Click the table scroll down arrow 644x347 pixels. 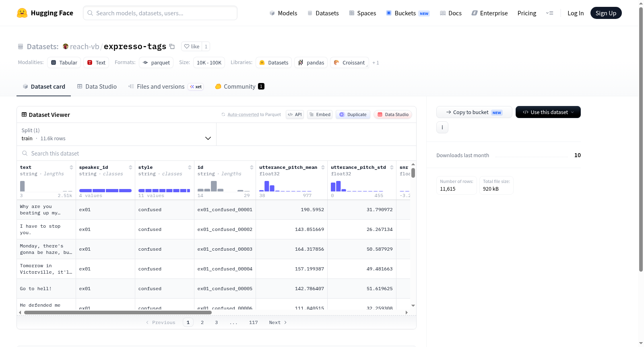click(413, 306)
